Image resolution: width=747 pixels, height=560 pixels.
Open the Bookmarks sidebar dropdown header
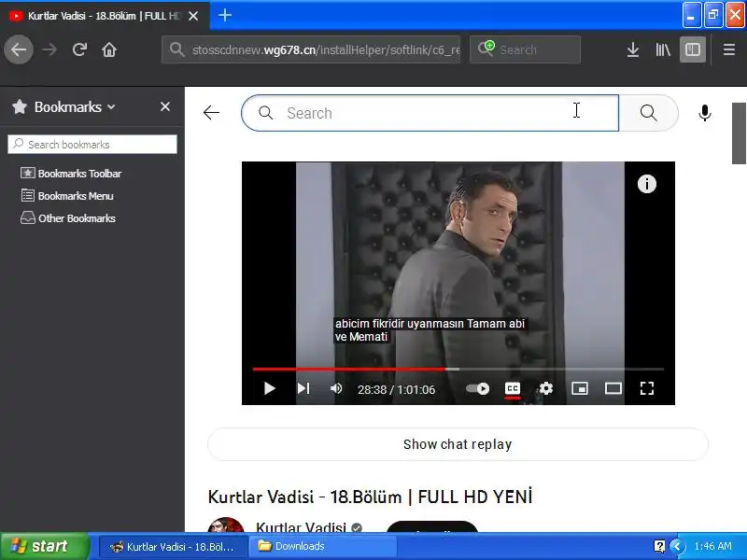coord(64,106)
